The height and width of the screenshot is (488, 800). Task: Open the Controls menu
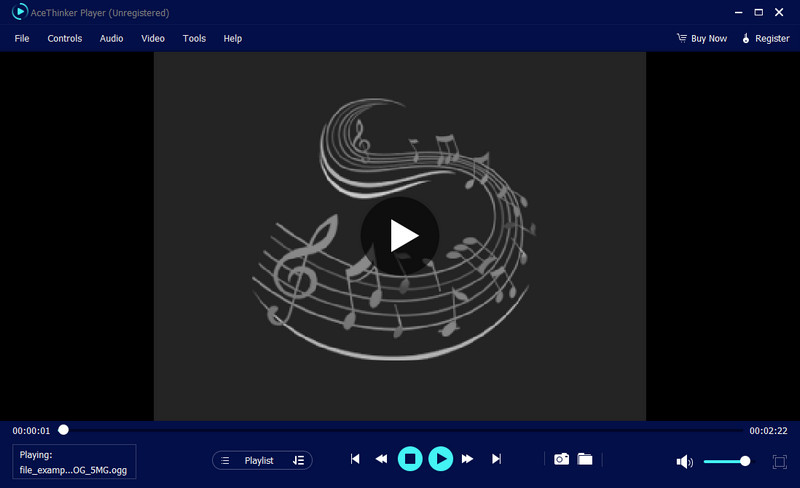(x=64, y=38)
